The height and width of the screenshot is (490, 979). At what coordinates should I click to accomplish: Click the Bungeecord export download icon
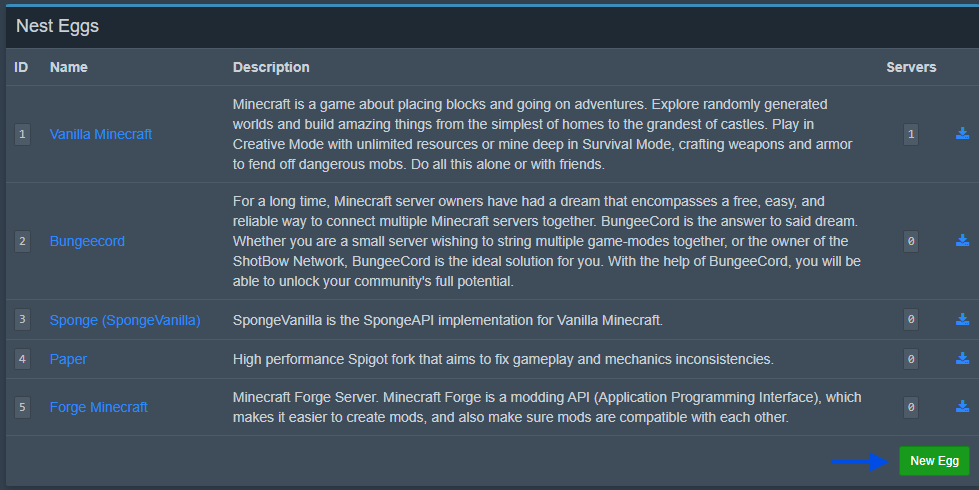coord(962,240)
